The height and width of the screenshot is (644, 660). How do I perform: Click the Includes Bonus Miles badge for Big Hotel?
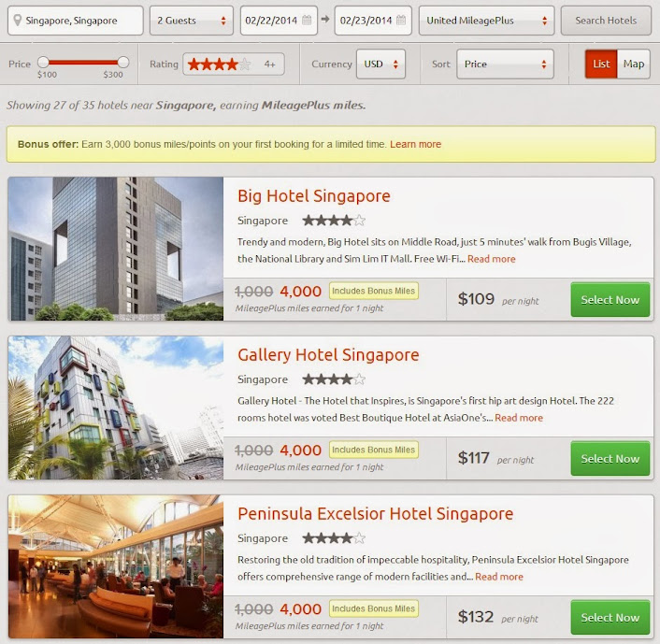[x=374, y=291]
